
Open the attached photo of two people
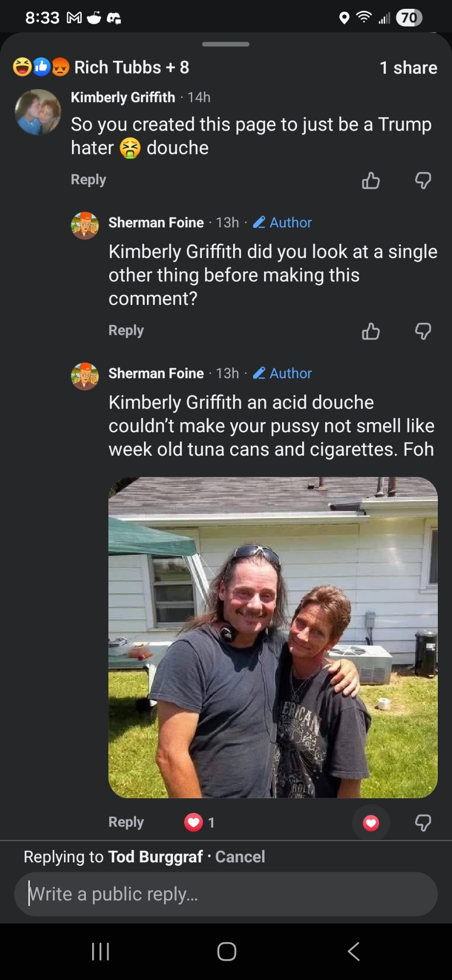coord(273,637)
